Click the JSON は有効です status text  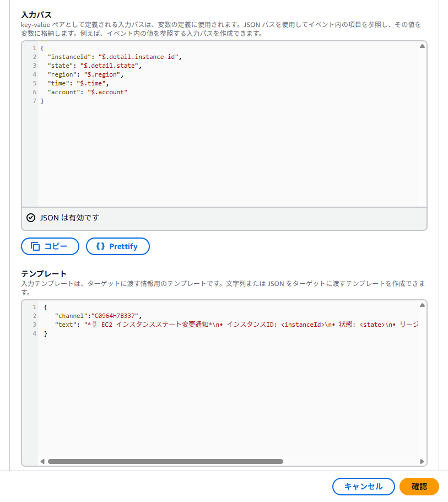pyautogui.click(x=69, y=218)
